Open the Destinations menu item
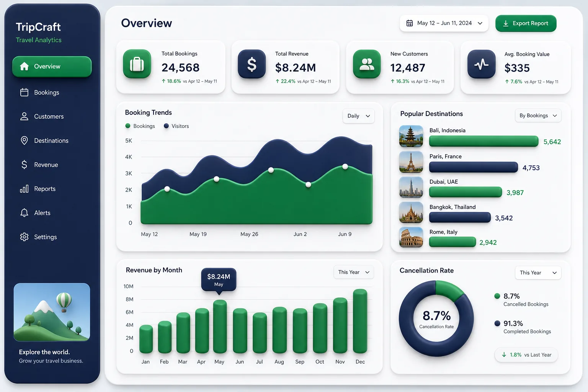Image resolution: width=588 pixels, height=392 pixels. pyautogui.click(x=52, y=140)
